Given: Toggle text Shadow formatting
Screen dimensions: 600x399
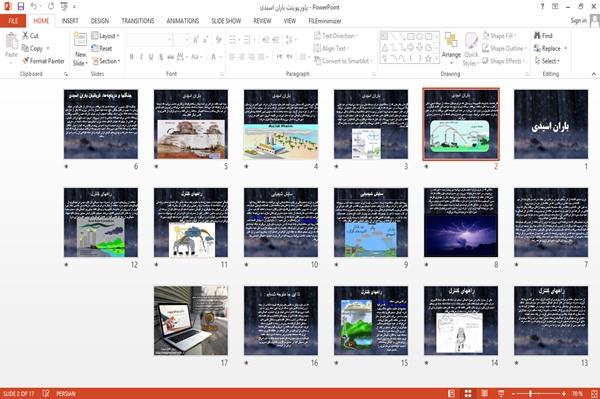Looking at the screenshot, I should [161, 57].
